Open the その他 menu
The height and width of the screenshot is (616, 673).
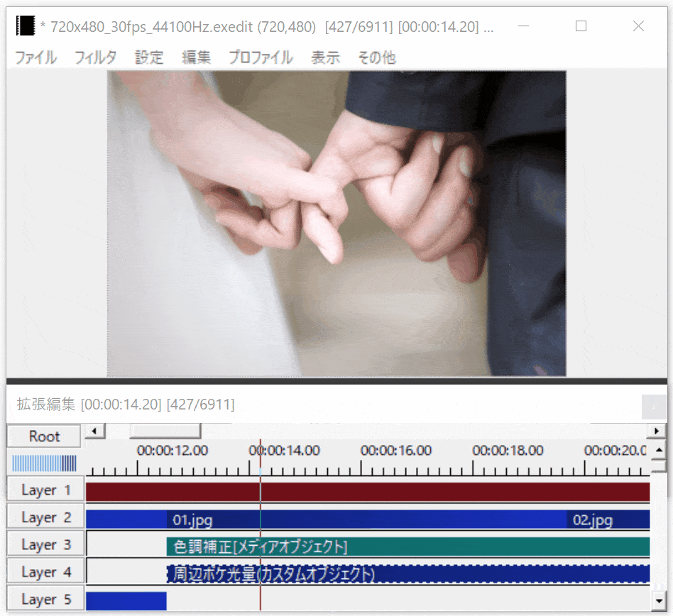click(376, 57)
